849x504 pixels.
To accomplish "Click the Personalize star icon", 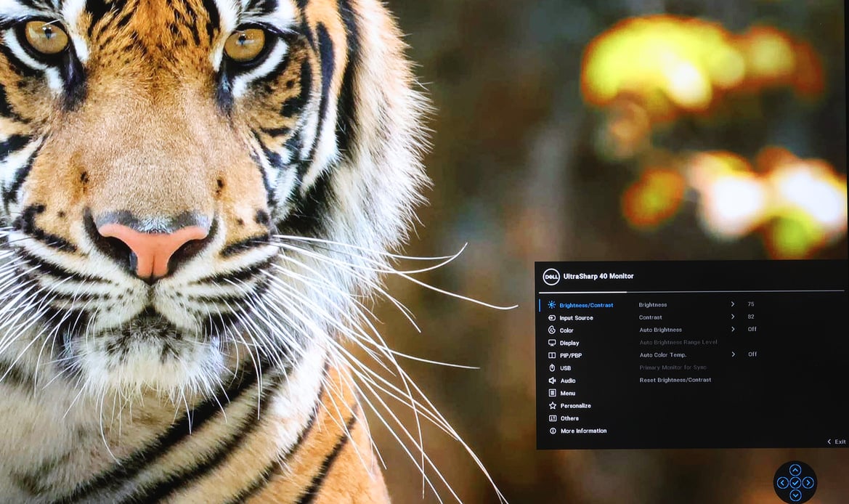I will pos(552,405).
